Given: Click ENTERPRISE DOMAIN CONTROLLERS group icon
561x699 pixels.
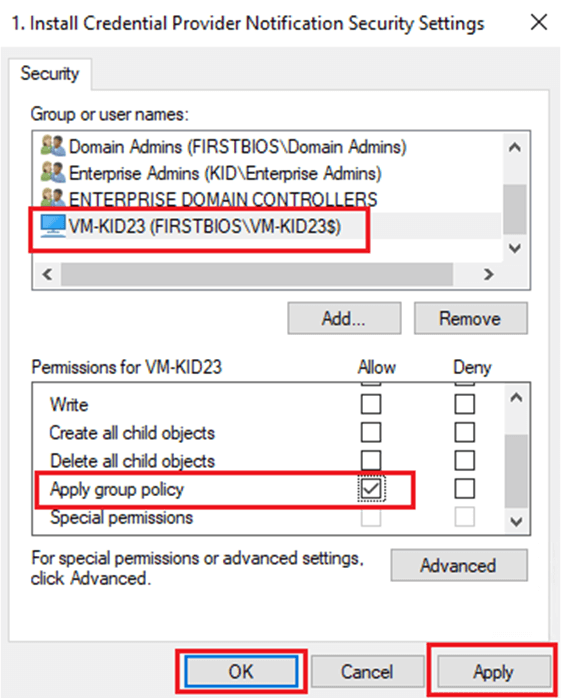Looking at the screenshot, I should tap(53, 198).
